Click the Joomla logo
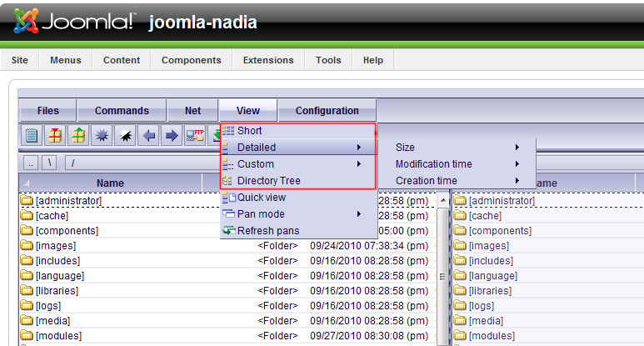644x346 pixels. point(73,21)
